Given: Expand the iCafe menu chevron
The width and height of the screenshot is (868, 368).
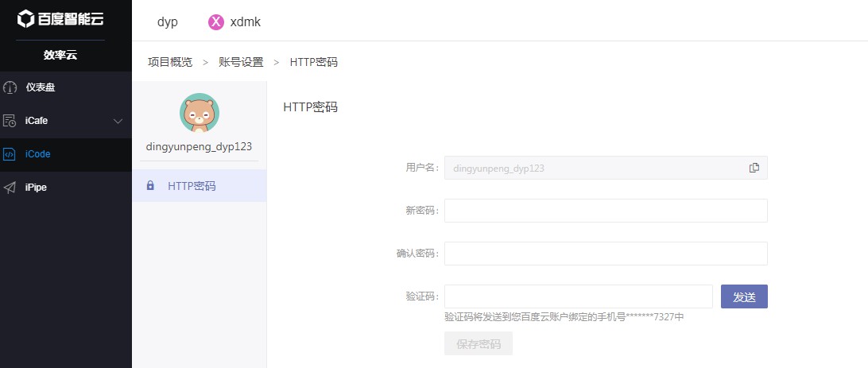Looking at the screenshot, I should pyautogui.click(x=118, y=121).
